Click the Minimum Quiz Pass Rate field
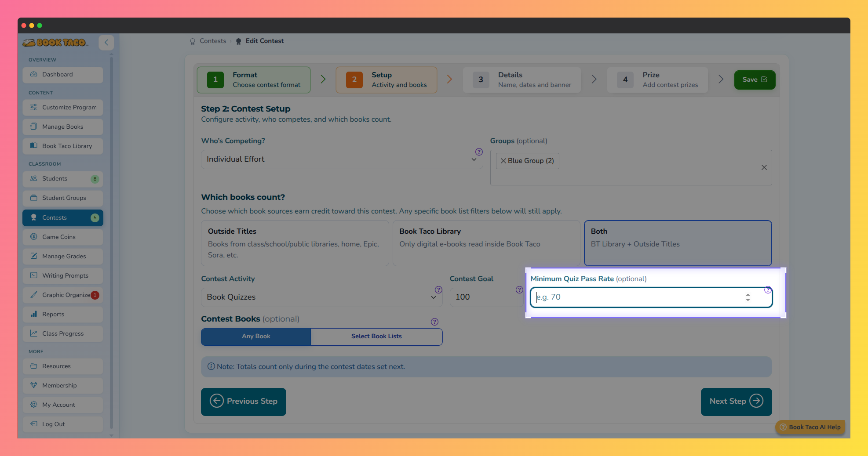 tap(651, 297)
